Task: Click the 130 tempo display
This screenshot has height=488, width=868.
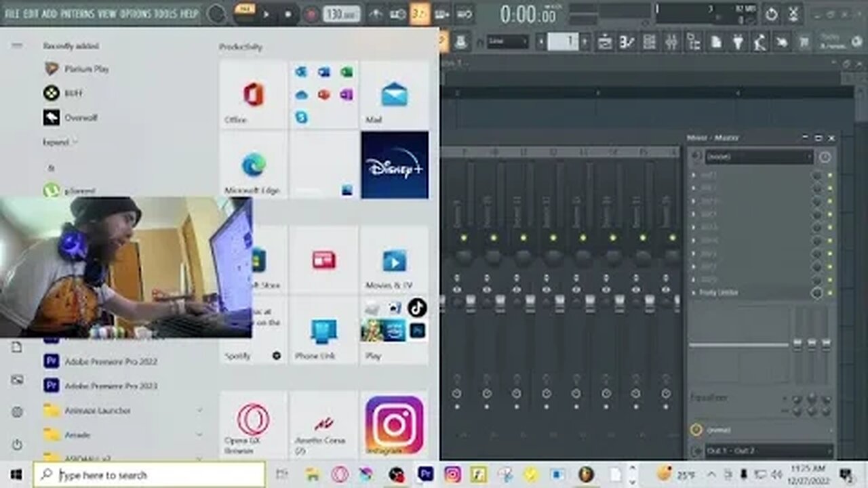Action: (342, 14)
